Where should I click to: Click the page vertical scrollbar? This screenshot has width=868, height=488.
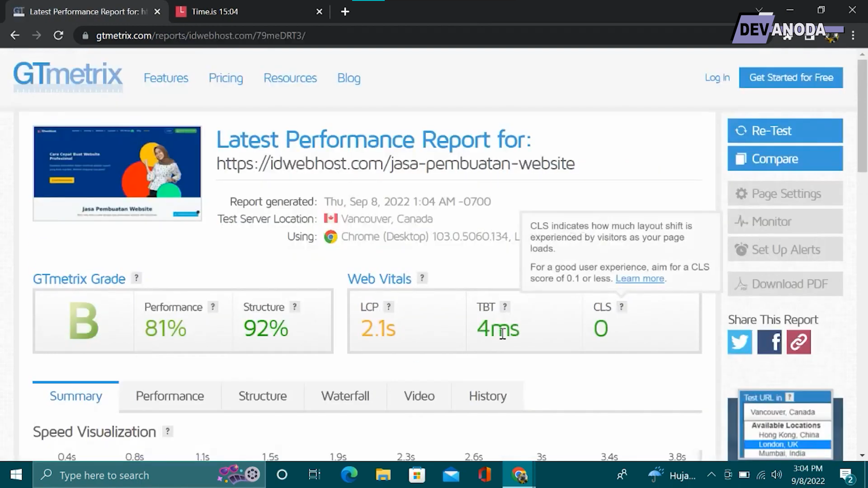tap(863, 115)
